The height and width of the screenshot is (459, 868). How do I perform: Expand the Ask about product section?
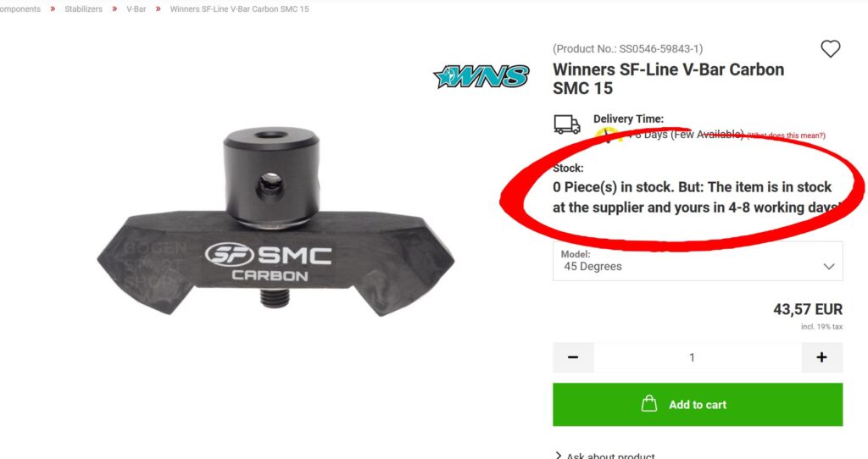(605, 456)
